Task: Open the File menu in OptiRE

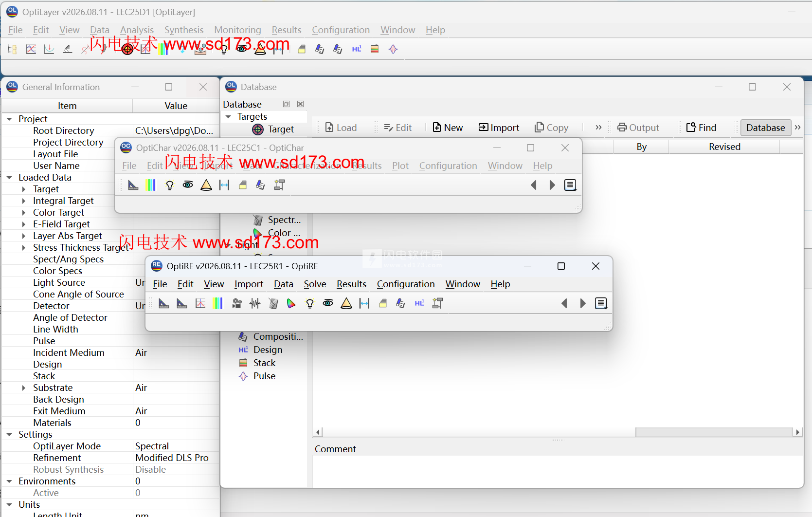Action: pos(160,284)
